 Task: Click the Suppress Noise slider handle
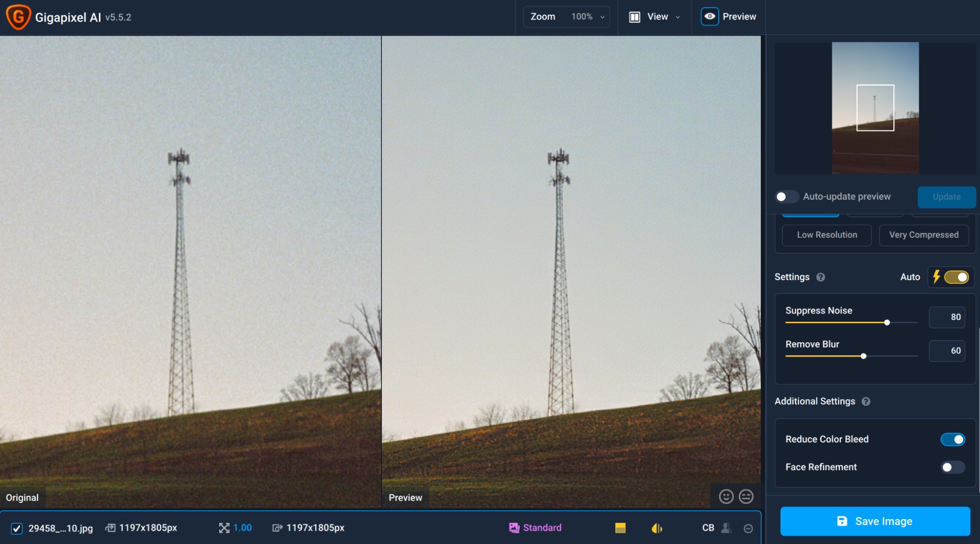point(887,322)
